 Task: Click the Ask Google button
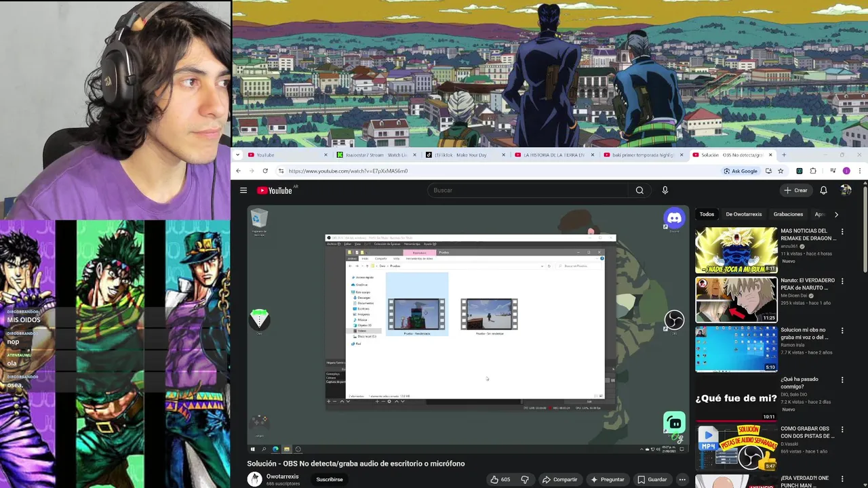(740, 171)
